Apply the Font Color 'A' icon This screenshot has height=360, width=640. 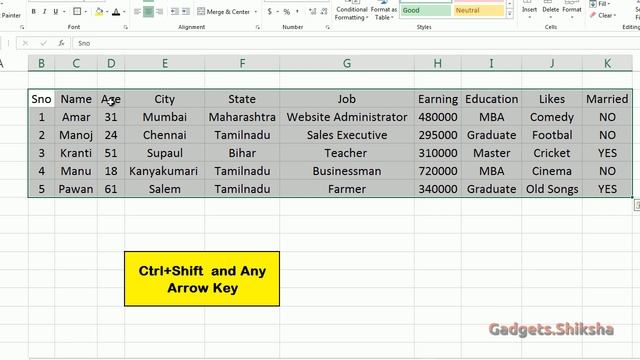[116, 12]
